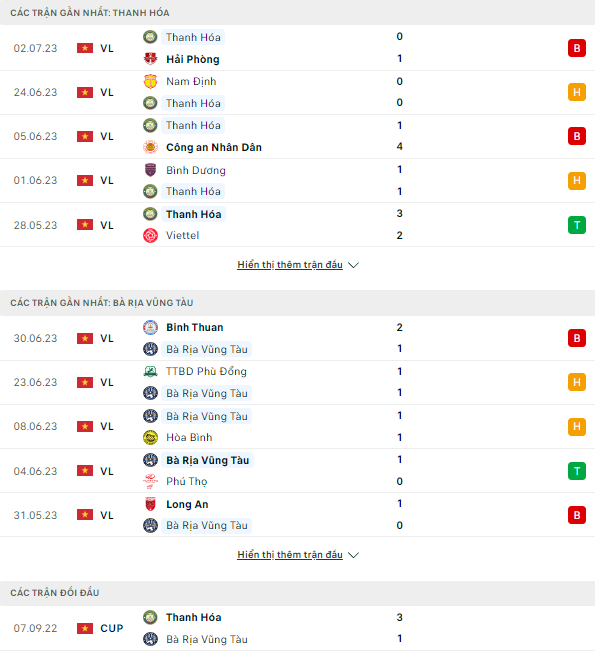Click the TTBD Phù Đổng team logo
Image resolution: width=595 pixels, height=651 pixels.
tap(150, 371)
